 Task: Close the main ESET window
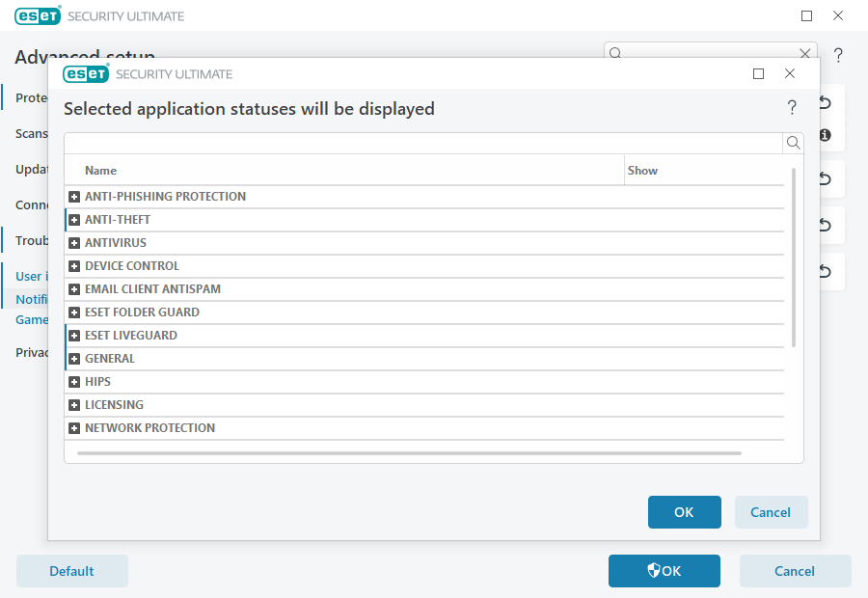[x=838, y=16]
